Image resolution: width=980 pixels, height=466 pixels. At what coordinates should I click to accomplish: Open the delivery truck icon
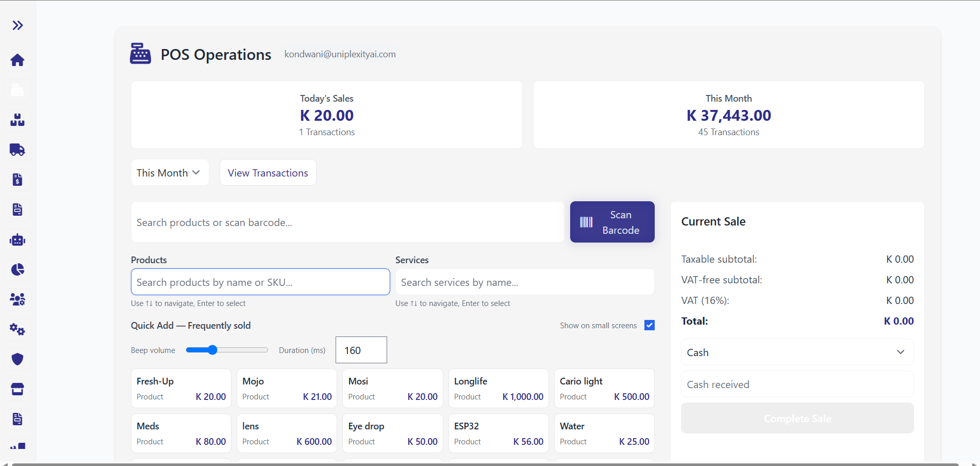pos(18,150)
